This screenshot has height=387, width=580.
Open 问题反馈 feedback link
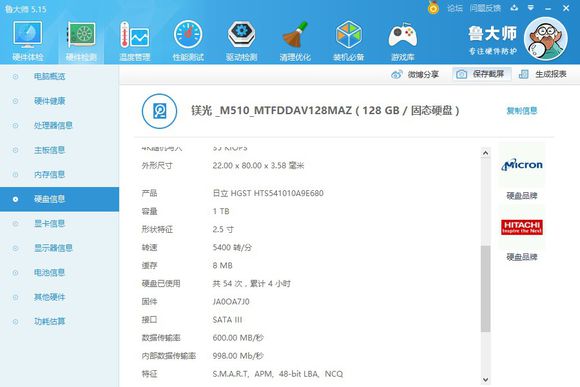tap(485, 8)
